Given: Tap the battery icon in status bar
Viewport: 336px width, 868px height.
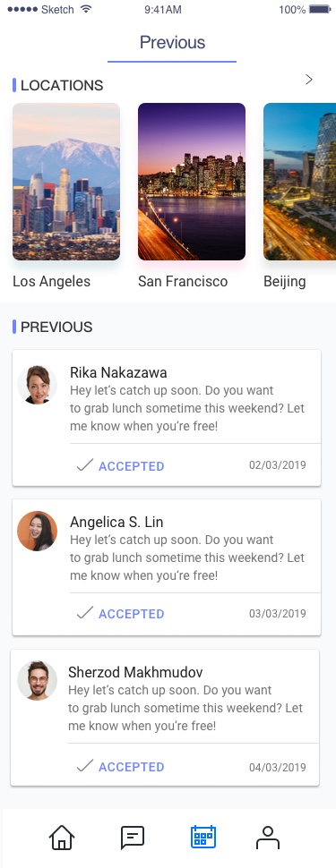Looking at the screenshot, I should click(320, 10).
